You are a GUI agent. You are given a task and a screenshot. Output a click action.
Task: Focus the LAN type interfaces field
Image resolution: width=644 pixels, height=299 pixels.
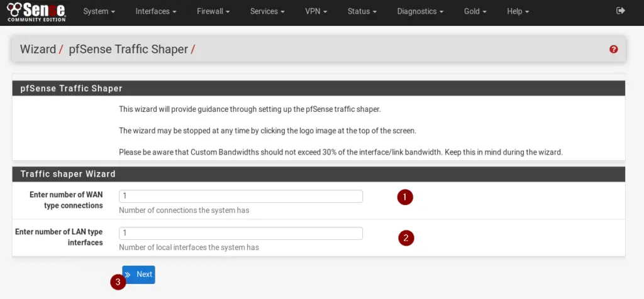[x=241, y=234]
